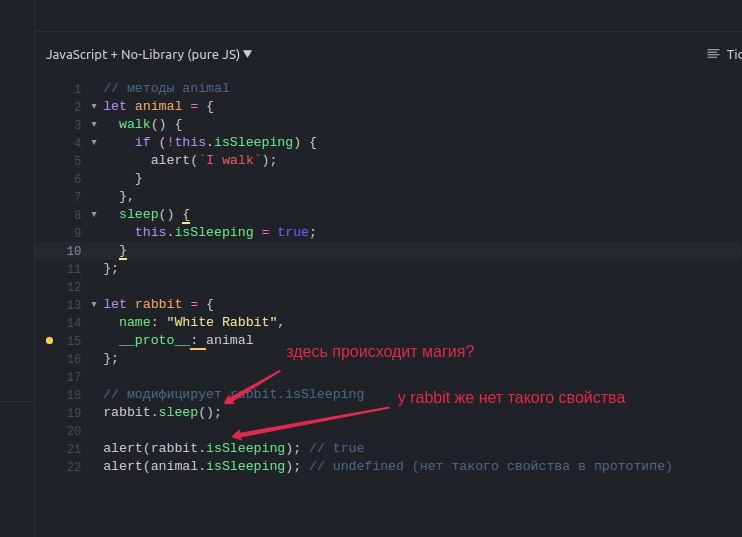Click the yellow warning dot on line 15
The height and width of the screenshot is (537, 742).
tap(49, 340)
